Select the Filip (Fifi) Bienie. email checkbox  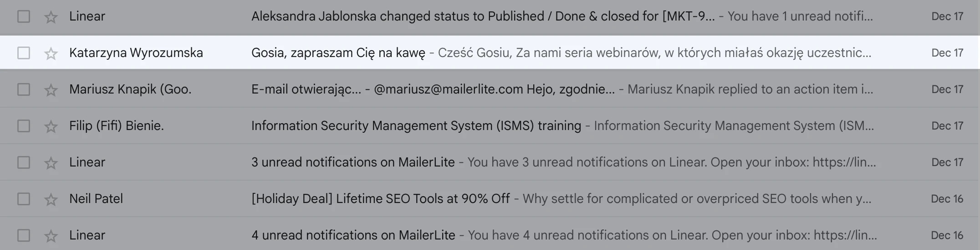pos(24,126)
